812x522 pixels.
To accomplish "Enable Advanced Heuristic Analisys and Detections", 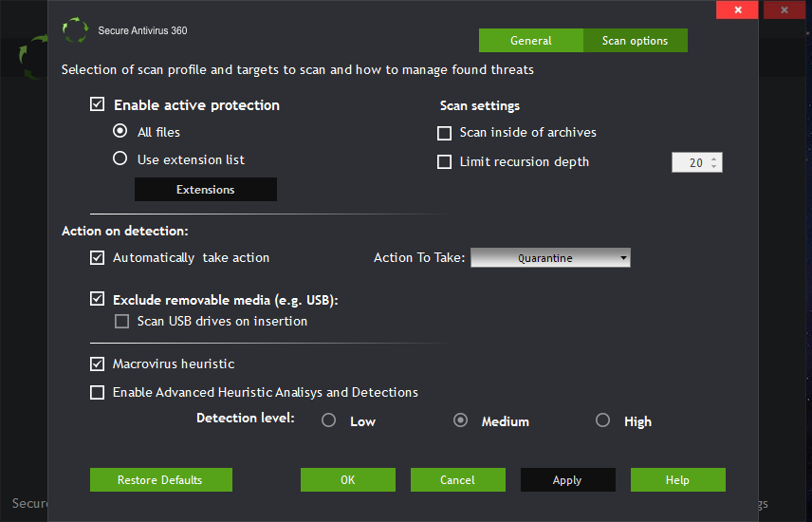I will point(98,392).
